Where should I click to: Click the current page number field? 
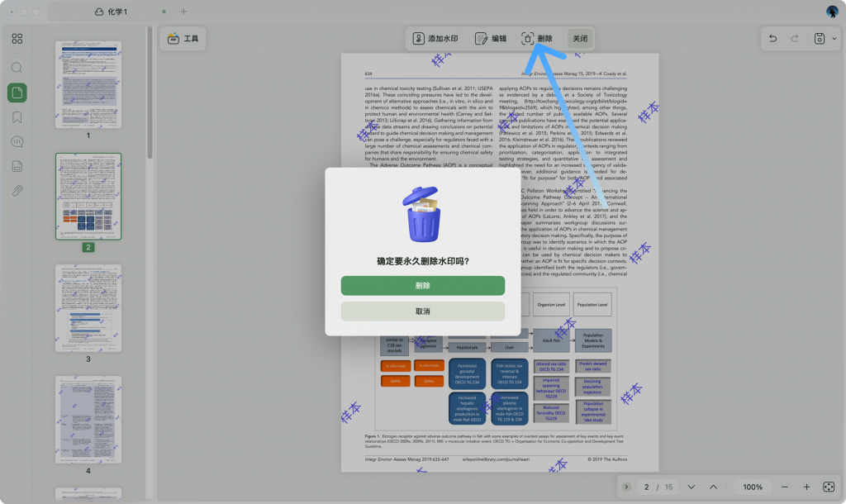coord(646,487)
